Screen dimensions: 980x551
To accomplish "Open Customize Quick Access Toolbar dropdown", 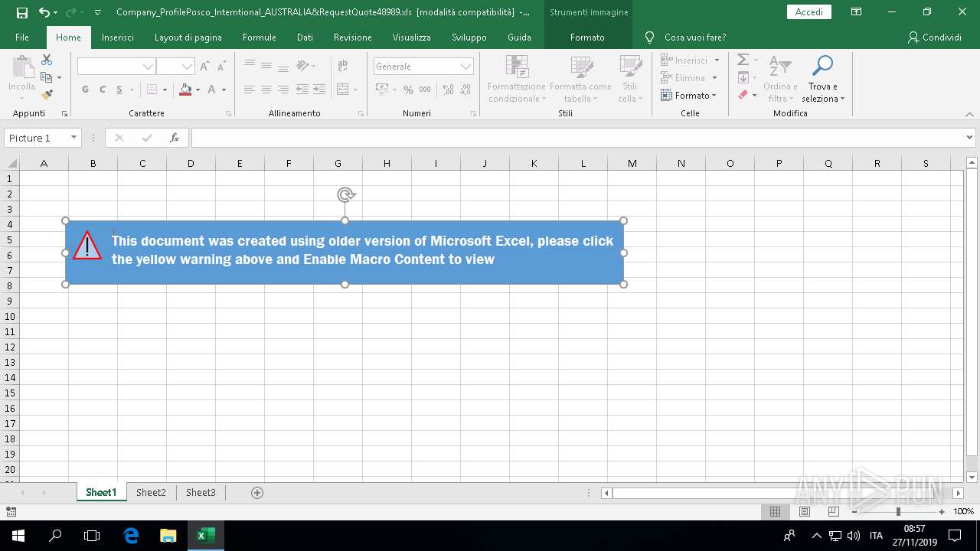I will (x=97, y=12).
